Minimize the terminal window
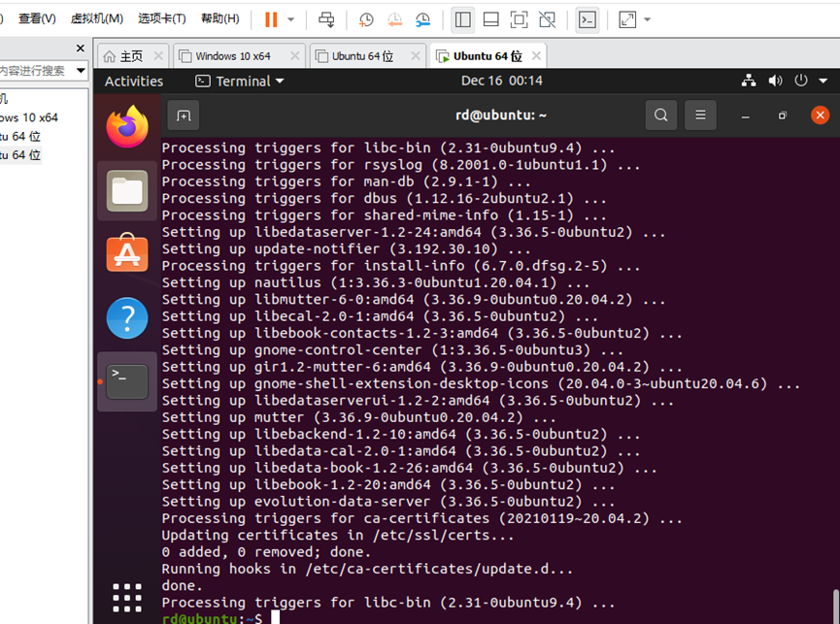840x624 pixels. point(745,115)
